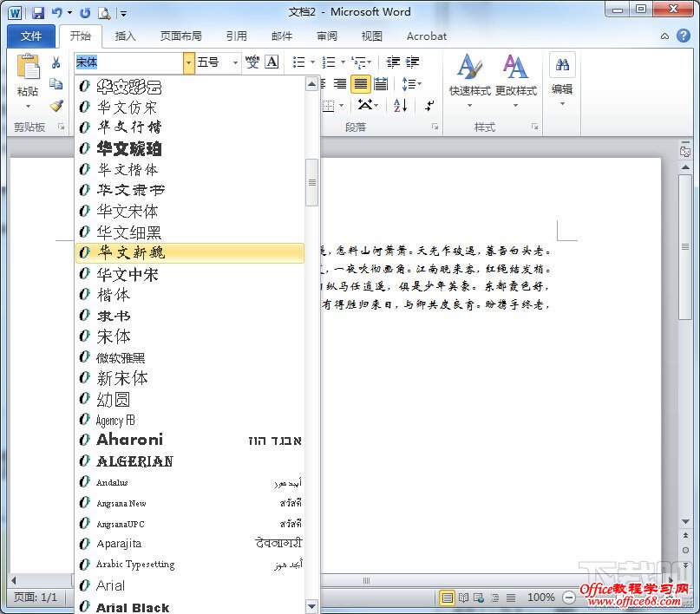Click the Cut scissors icon

[56, 62]
